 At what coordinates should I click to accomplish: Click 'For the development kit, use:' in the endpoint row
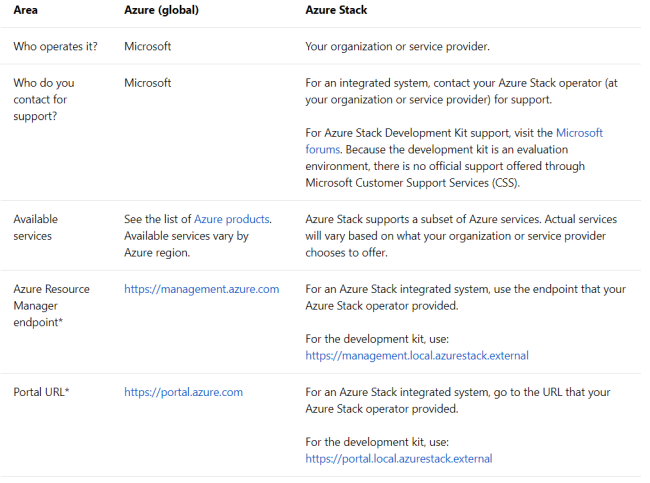click(x=377, y=339)
